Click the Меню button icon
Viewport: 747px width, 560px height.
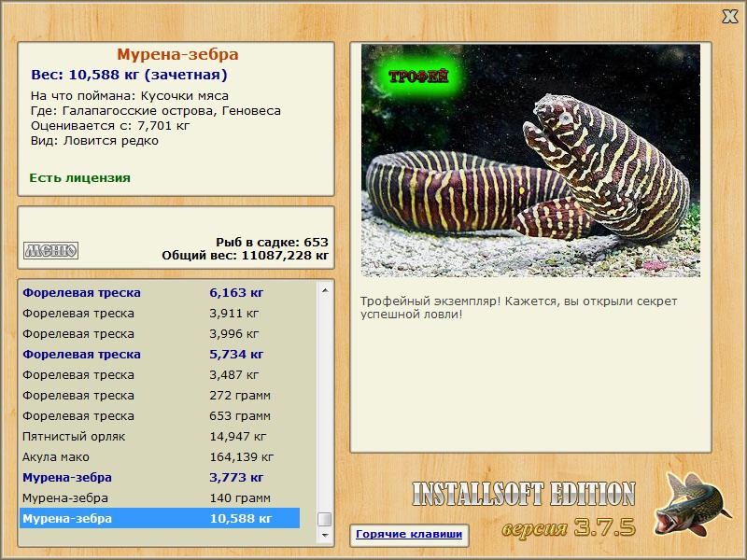pos(50,250)
